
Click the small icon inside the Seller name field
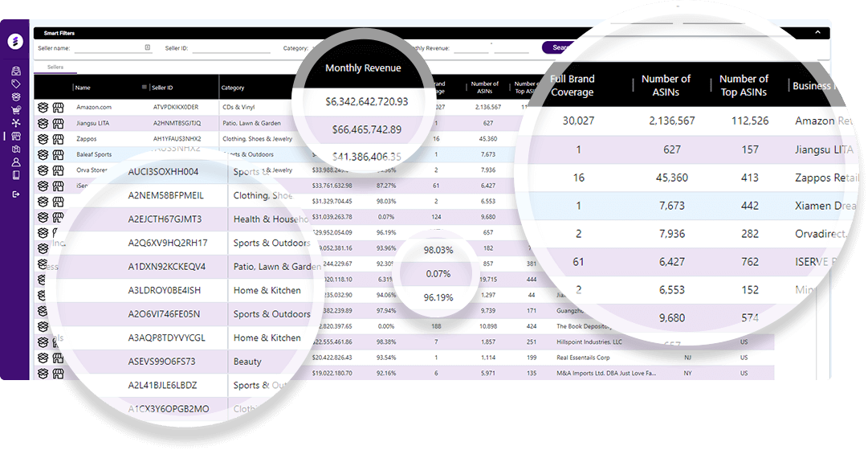point(147,47)
